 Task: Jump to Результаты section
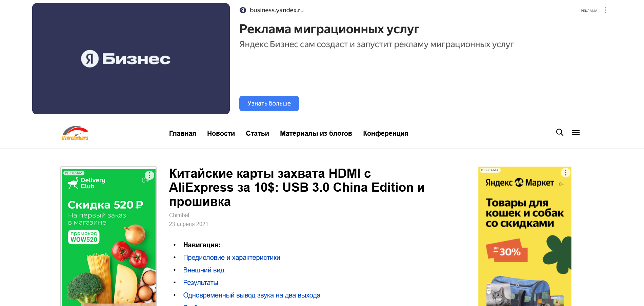[x=201, y=283]
